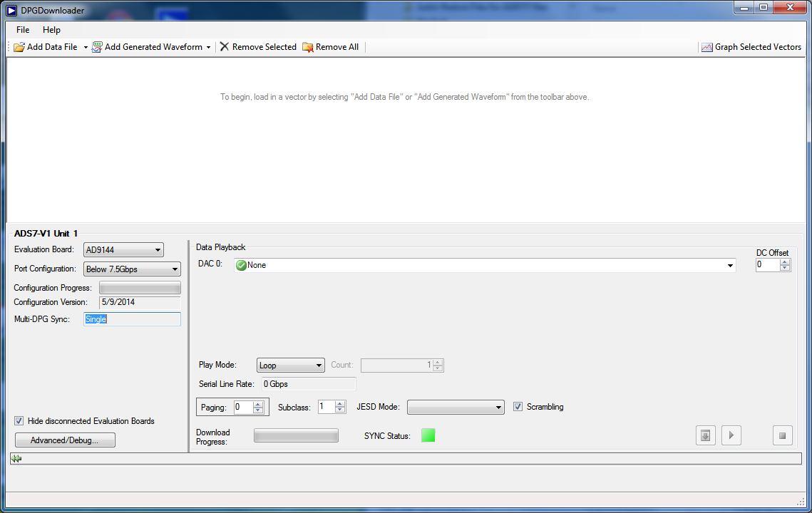This screenshot has height=513, width=812.
Task: Click the green check icon beside None
Action: (x=242, y=266)
